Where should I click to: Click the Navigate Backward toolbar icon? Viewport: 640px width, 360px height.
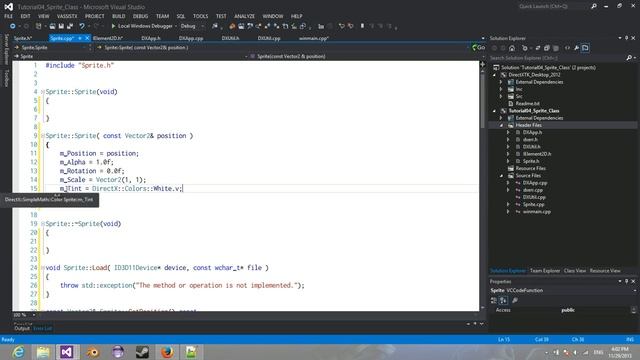coord(13,26)
